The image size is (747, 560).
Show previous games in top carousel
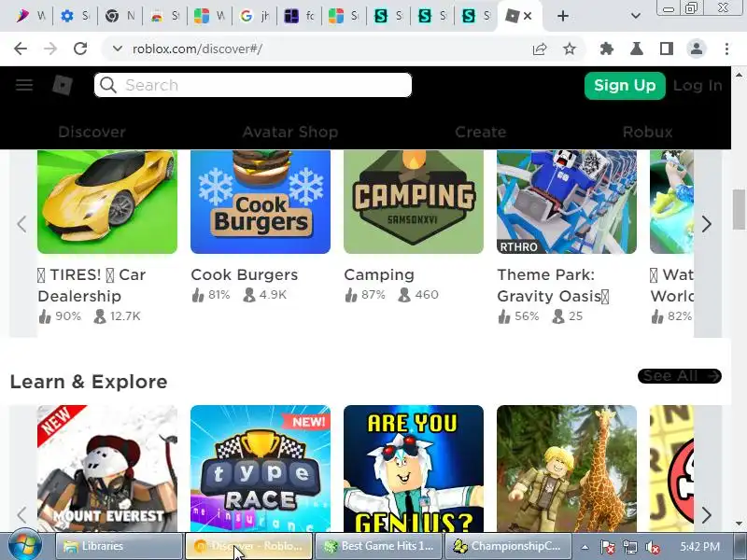tap(21, 224)
